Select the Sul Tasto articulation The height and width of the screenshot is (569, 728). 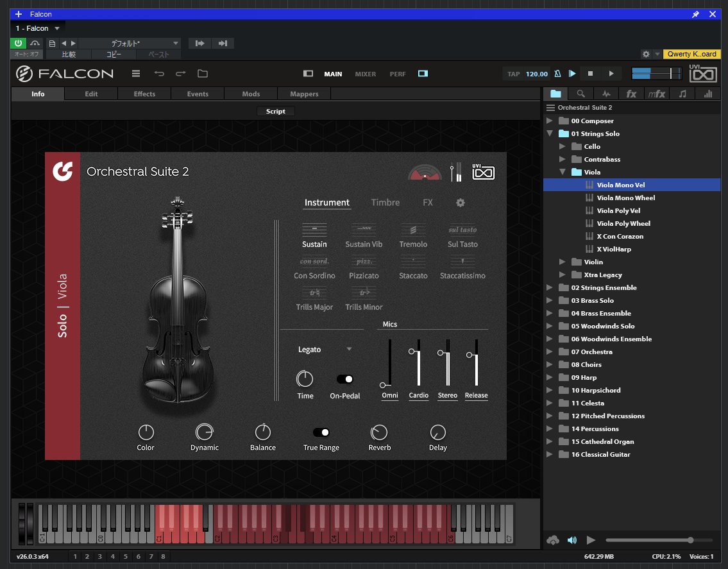(462, 235)
